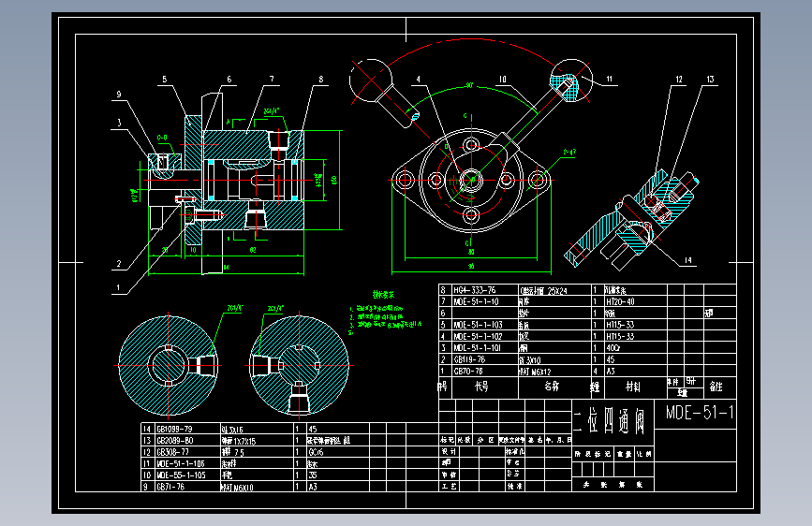Select the bottom-left circular section view

pos(169,366)
